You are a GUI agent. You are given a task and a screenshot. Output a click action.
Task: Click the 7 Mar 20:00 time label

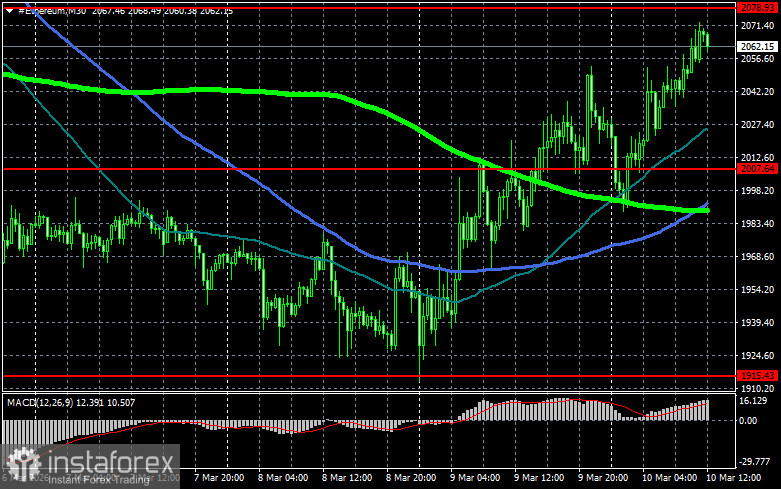219,478
